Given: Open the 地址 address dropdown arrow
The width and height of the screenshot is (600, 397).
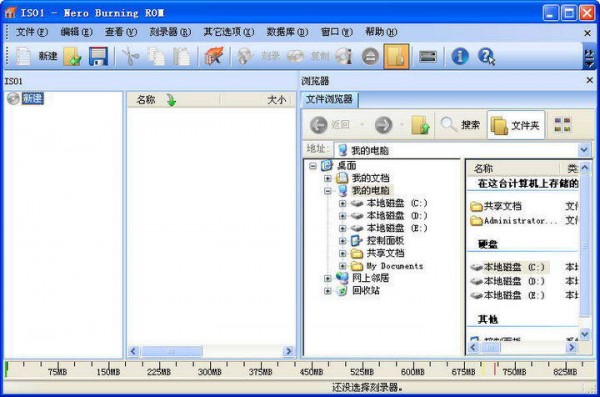Looking at the screenshot, I should pyautogui.click(x=584, y=150).
